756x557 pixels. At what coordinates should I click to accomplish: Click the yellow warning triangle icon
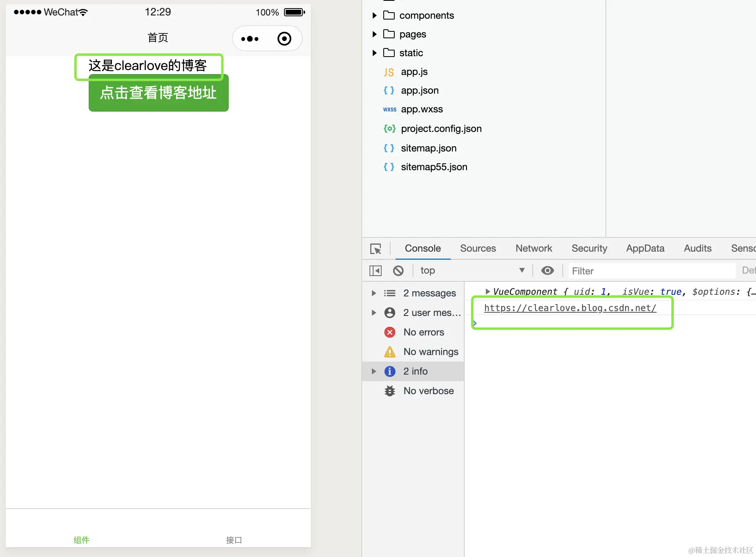[x=390, y=352]
